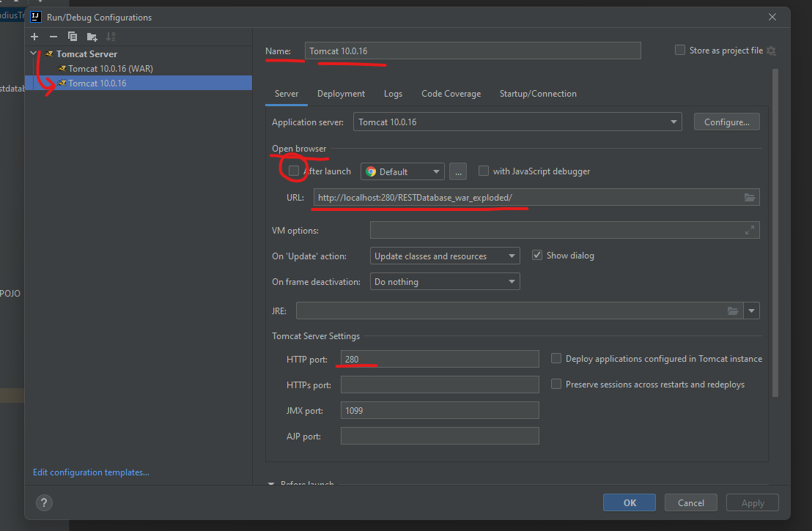Screen dimensions: 812x531
Task: Open the JRE dropdown arrow
Action: click(751, 311)
